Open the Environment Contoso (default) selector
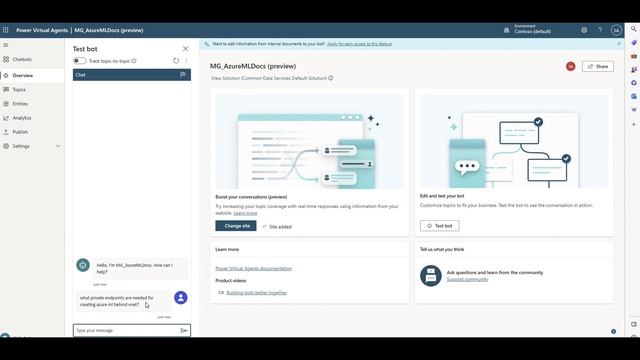 tap(532, 29)
